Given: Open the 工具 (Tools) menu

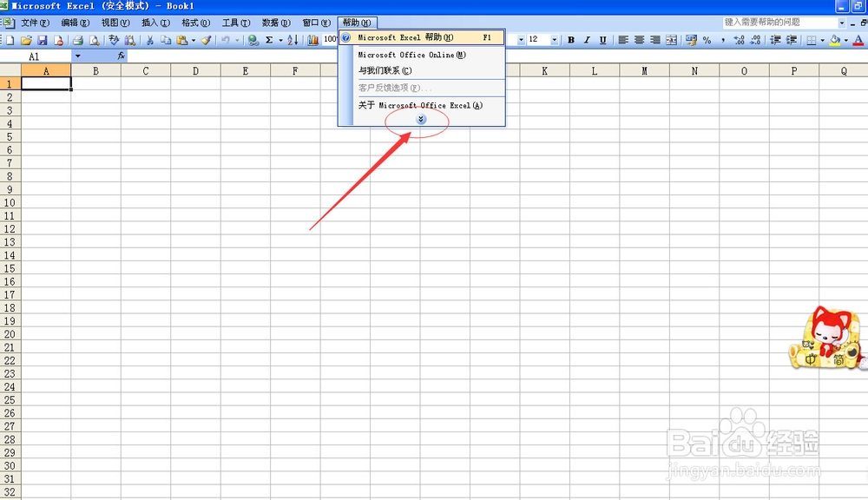Looking at the screenshot, I should click(236, 23).
